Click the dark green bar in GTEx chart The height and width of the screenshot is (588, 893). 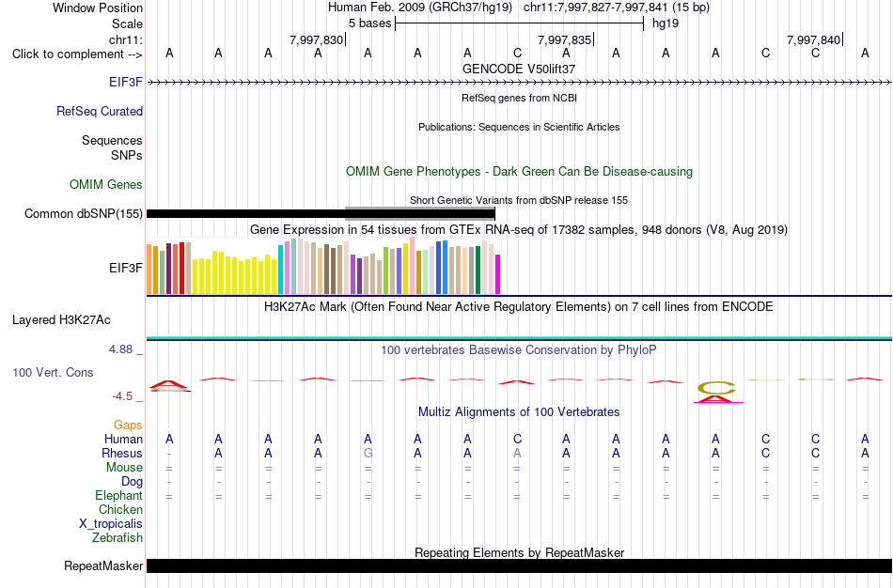pyautogui.click(x=478, y=271)
